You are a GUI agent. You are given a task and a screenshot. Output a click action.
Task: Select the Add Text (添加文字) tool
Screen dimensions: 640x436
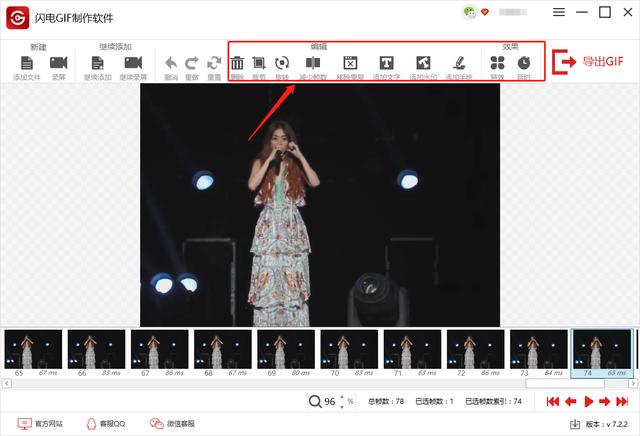386,63
